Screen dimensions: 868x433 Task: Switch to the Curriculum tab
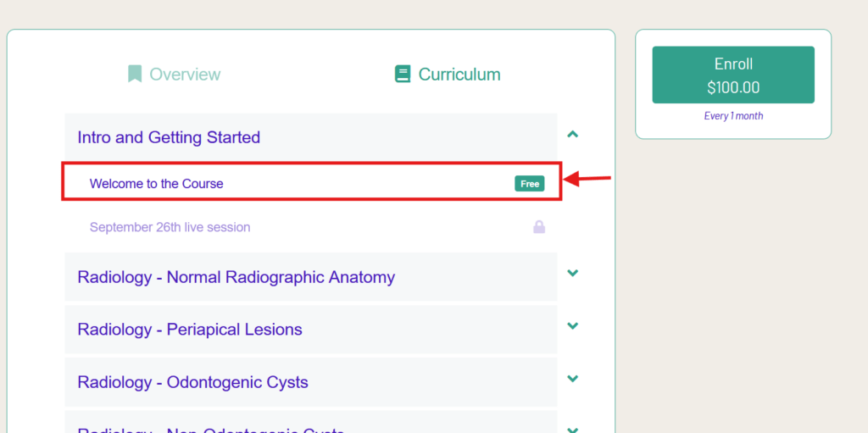[459, 75]
